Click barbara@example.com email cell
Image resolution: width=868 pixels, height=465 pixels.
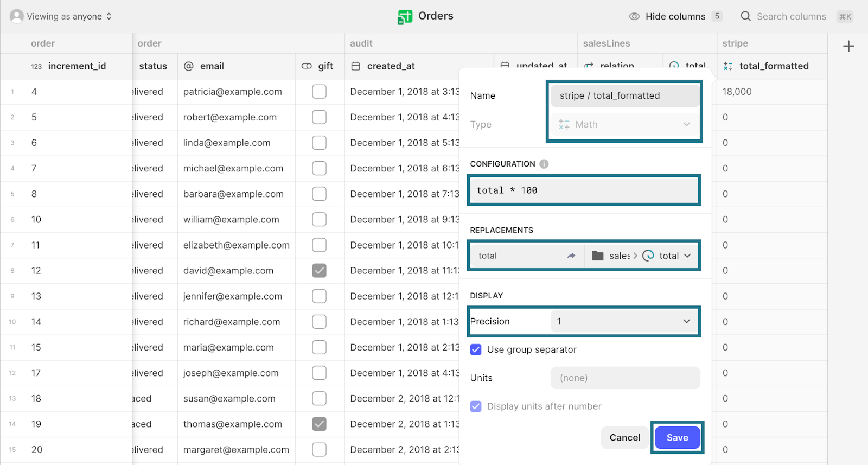pyautogui.click(x=237, y=194)
